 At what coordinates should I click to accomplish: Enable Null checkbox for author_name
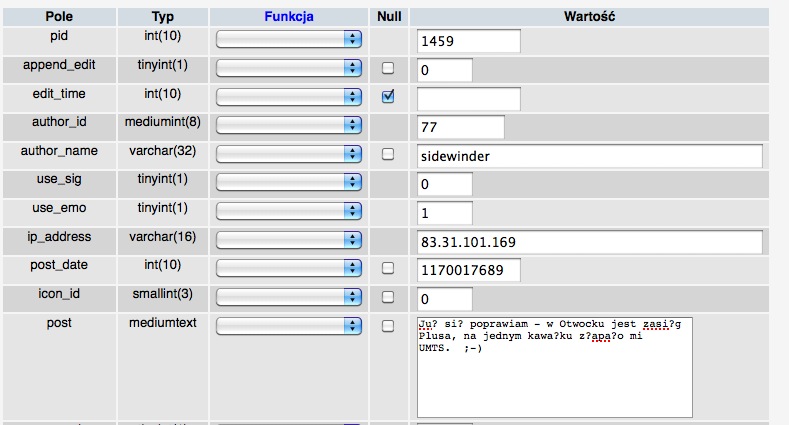click(x=388, y=155)
